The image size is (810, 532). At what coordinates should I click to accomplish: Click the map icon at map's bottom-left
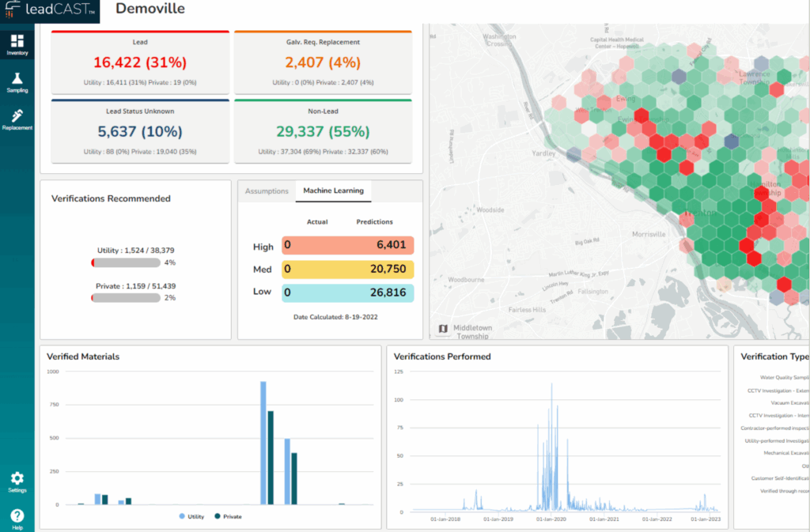coord(443,329)
